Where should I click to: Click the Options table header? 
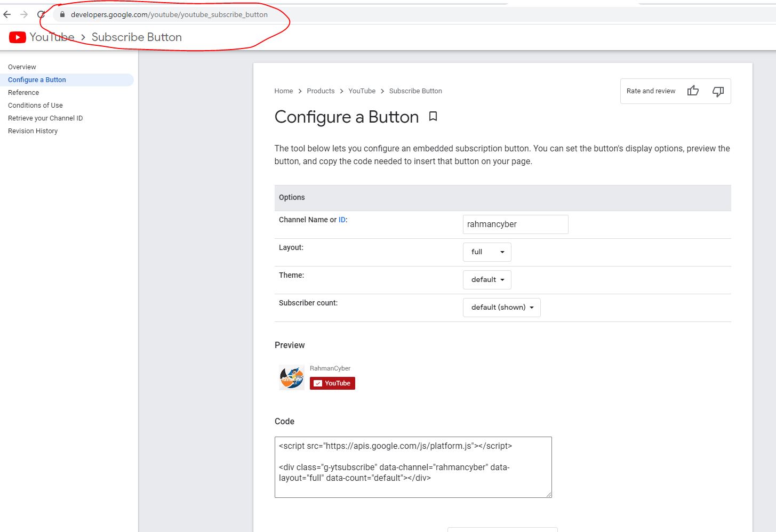tap(503, 197)
